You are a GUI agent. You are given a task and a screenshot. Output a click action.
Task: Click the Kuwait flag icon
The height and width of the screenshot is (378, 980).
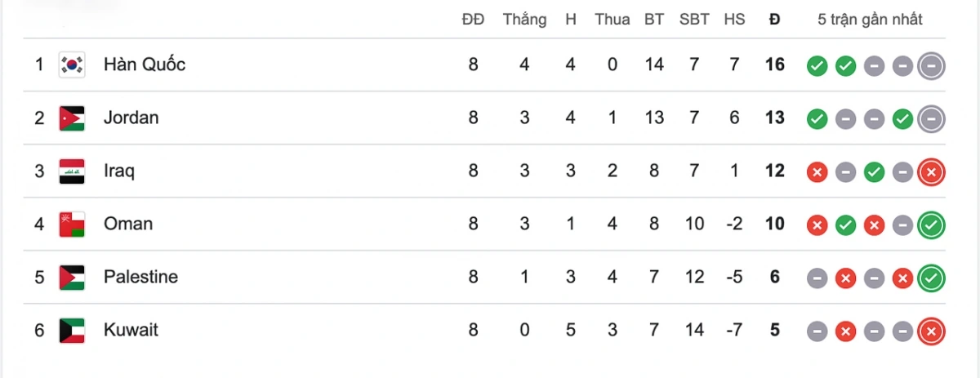point(72,330)
